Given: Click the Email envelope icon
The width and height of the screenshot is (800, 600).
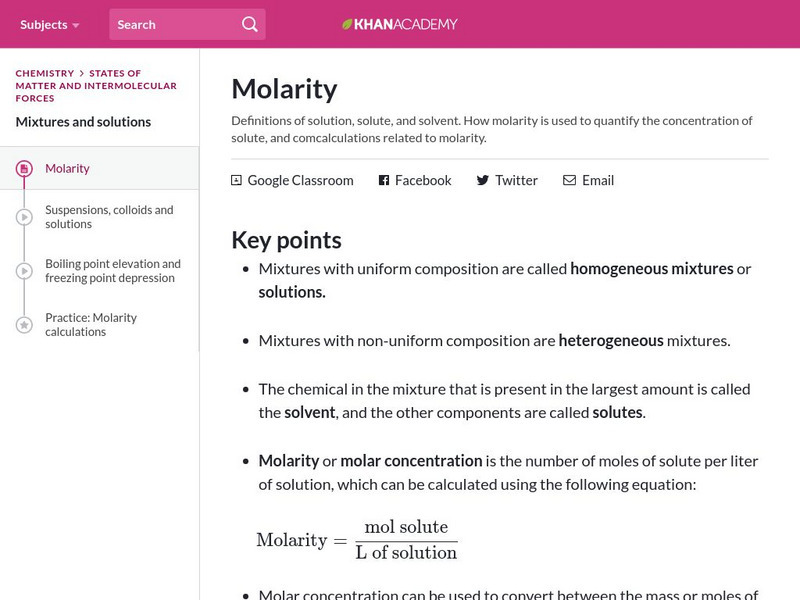Looking at the screenshot, I should pyautogui.click(x=569, y=180).
